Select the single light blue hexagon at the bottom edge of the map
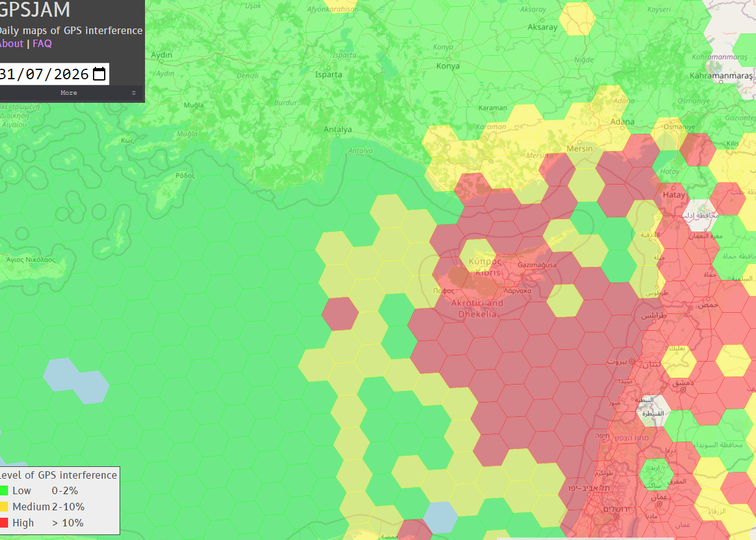Screen dimensions: 756x540 [441, 517]
